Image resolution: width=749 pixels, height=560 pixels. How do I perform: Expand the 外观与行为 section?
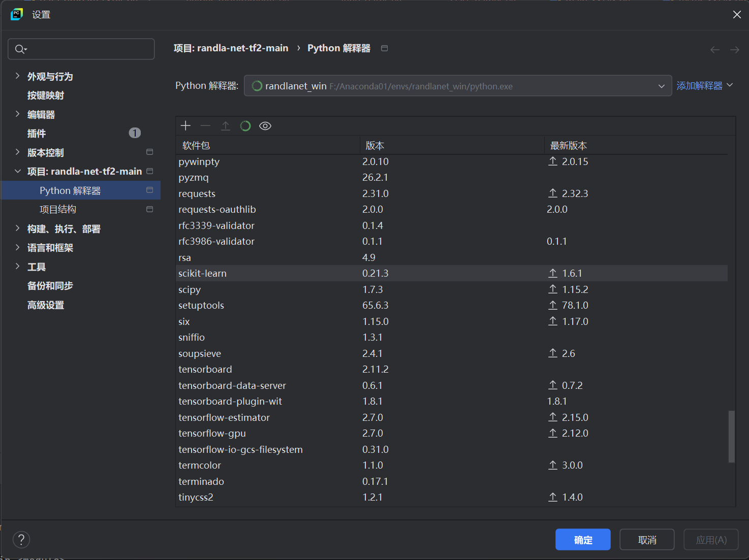tap(18, 76)
